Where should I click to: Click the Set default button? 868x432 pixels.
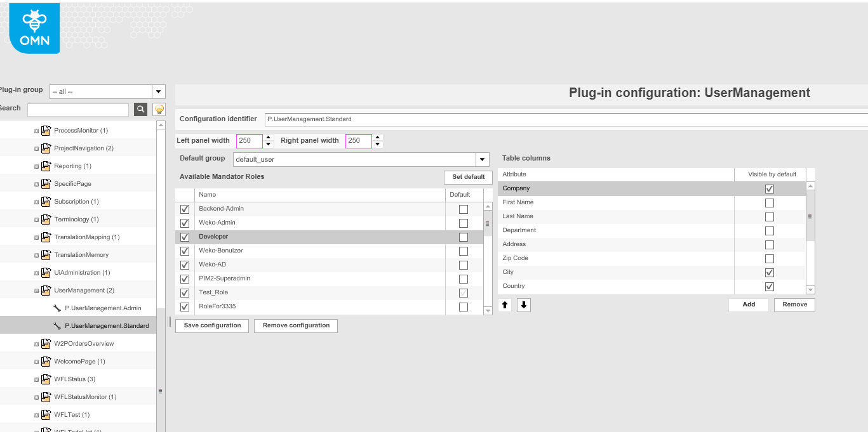tap(468, 177)
